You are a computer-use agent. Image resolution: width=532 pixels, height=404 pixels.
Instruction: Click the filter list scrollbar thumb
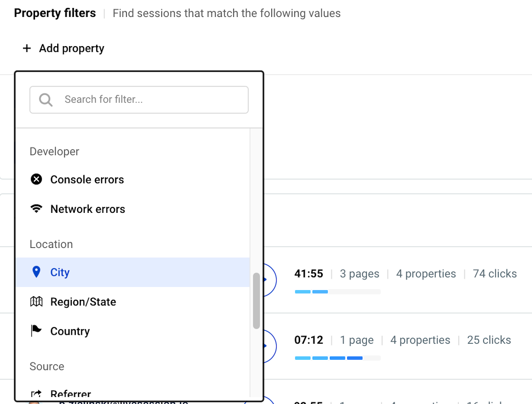[x=256, y=301]
